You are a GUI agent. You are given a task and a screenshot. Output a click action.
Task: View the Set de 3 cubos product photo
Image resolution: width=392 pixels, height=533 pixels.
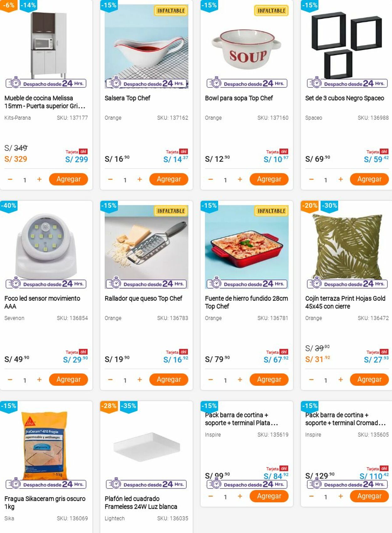[347, 44]
